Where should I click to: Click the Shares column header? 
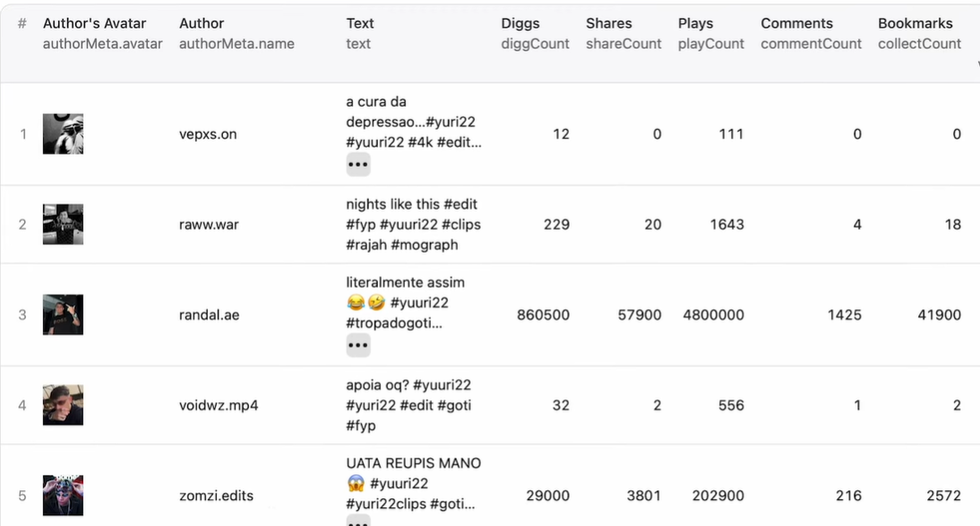click(609, 23)
